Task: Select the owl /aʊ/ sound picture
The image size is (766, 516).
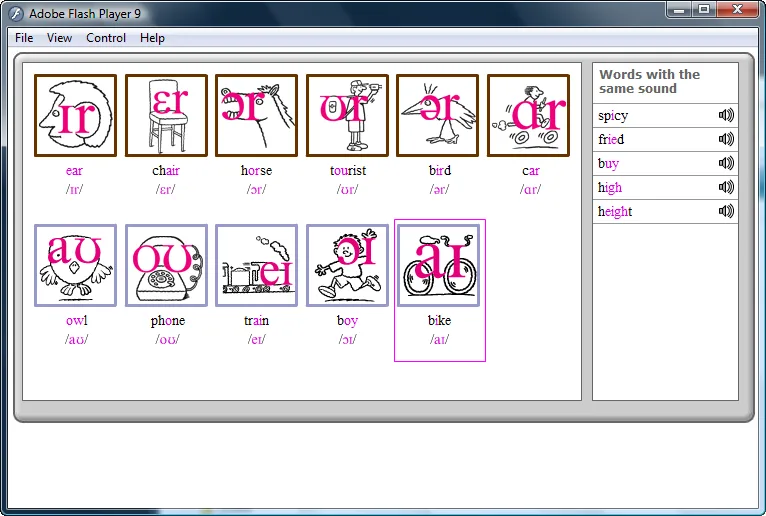Action: point(75,265)
